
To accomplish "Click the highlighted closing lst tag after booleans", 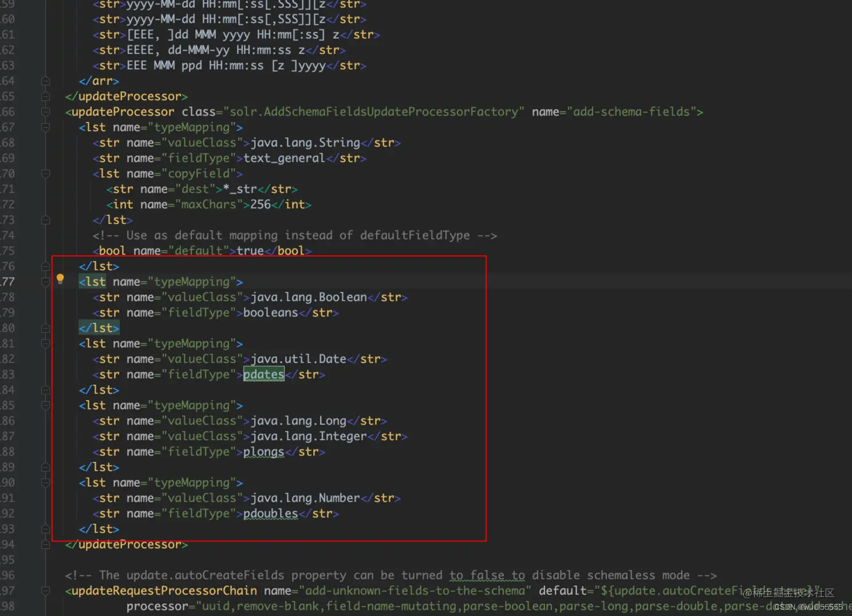I will pos(99,328).
